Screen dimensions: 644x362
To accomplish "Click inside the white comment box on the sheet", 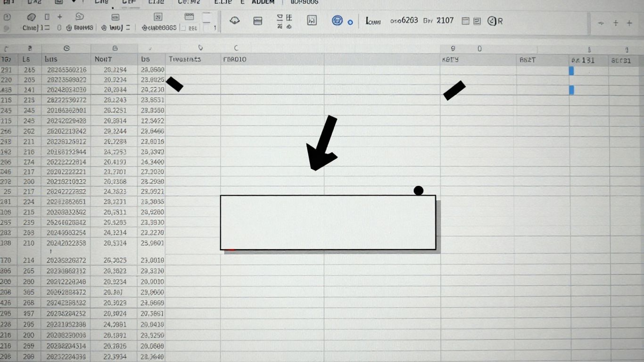I will pyautogui.click(x=328, y=222).
